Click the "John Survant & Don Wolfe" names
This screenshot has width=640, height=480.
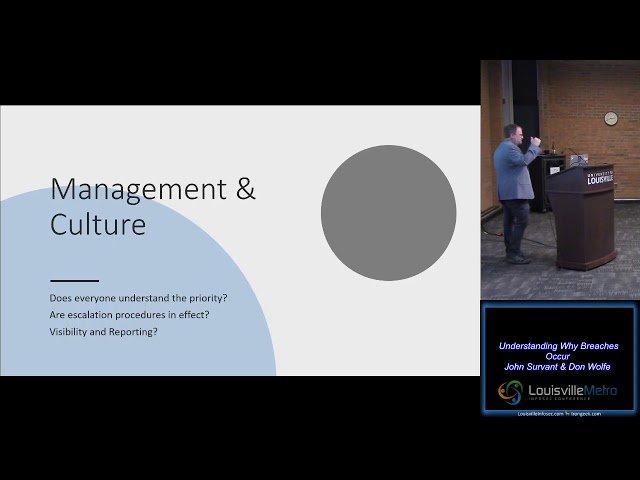tap(559, 367)
